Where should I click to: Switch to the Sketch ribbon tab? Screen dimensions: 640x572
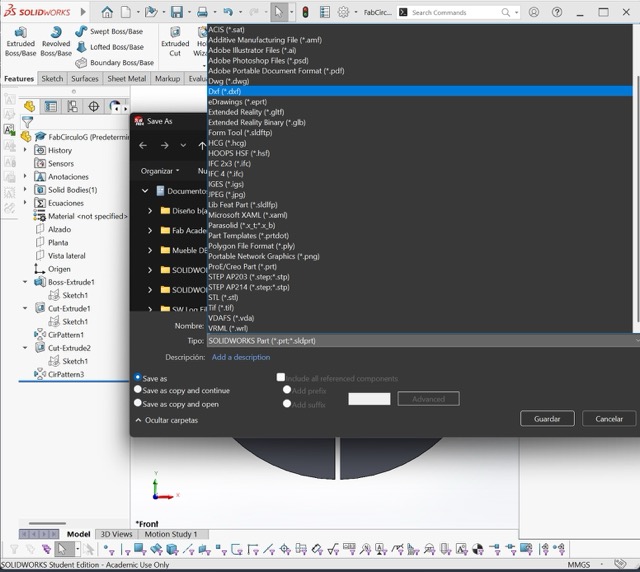tap(52, 78)
